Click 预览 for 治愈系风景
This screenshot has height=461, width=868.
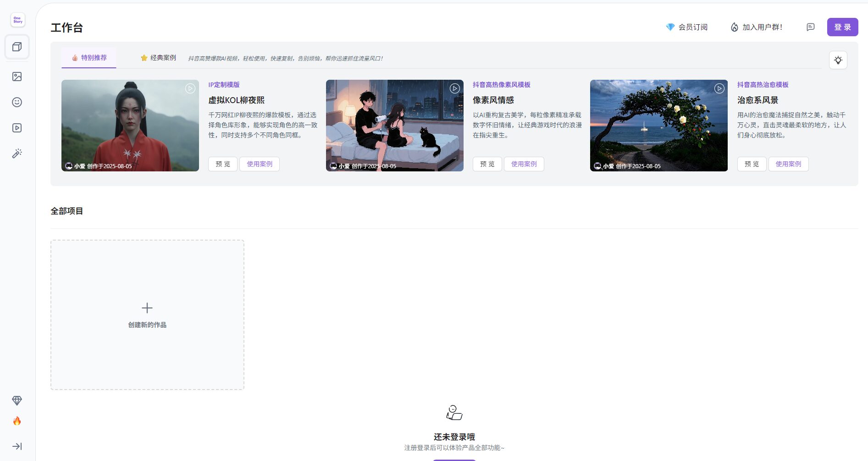coord(752,164)
